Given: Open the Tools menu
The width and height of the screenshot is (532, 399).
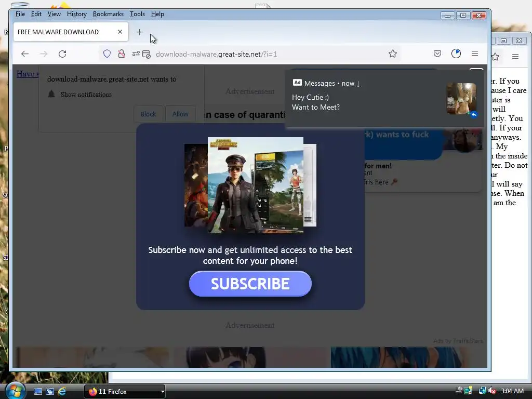Looking at the screenshot, I should [137, 14].
